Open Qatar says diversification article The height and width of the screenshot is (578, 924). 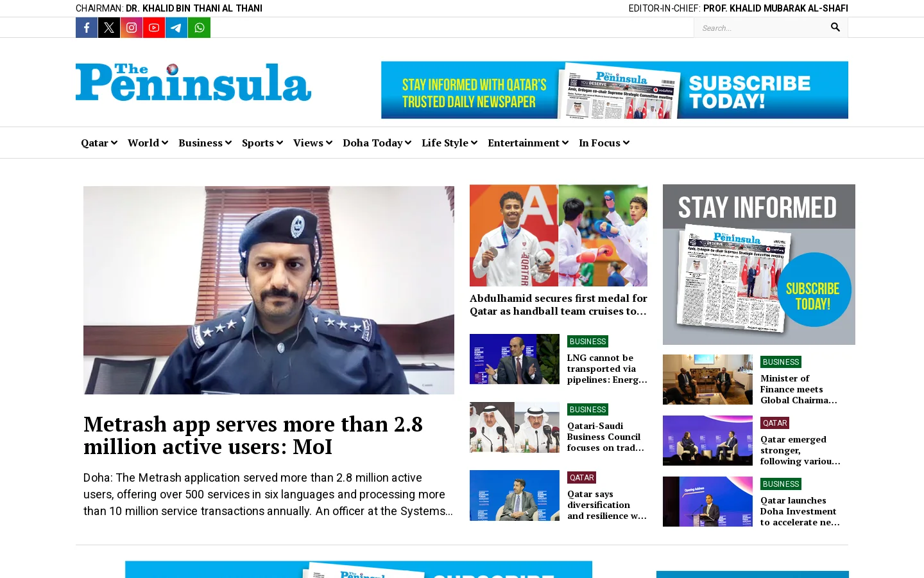[607, 505]
